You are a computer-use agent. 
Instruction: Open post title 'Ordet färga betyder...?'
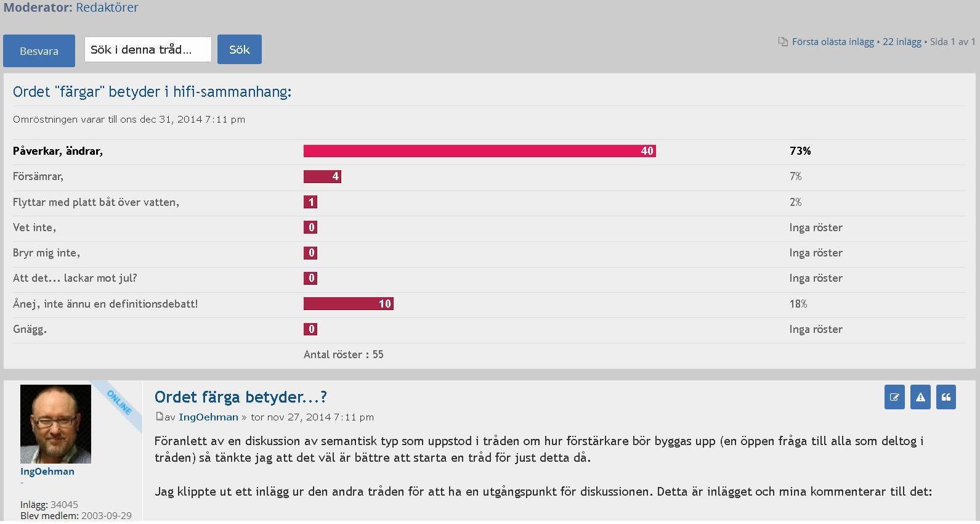(240, 397)
